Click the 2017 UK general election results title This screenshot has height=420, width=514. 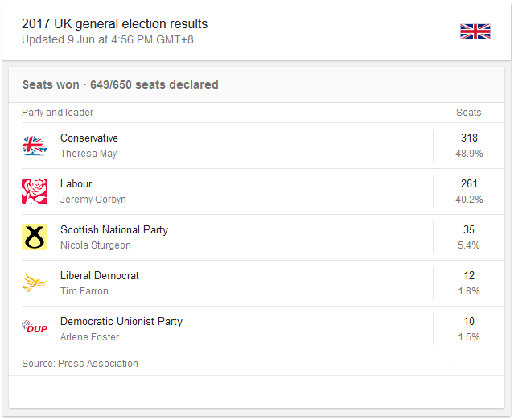coord(114,24)
